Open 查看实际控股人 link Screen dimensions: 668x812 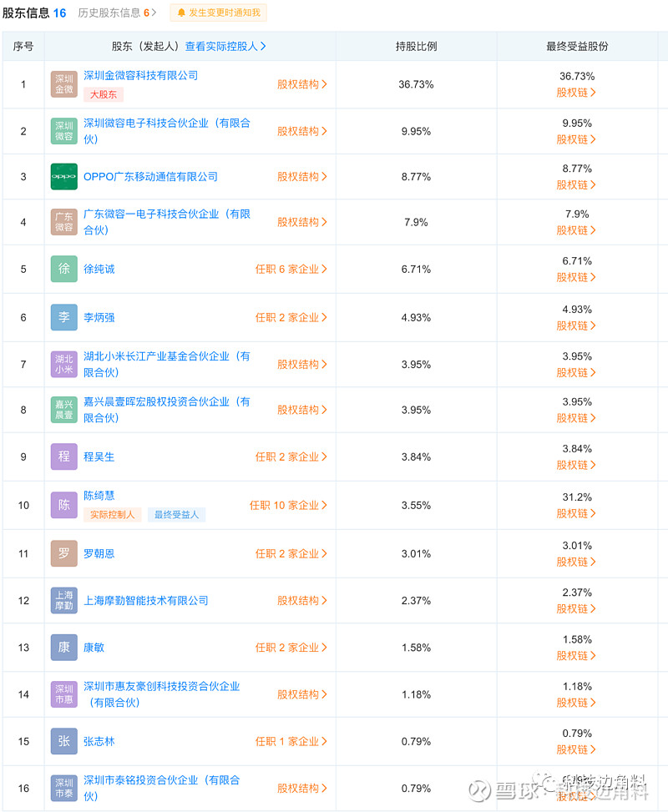coord(225,47)
